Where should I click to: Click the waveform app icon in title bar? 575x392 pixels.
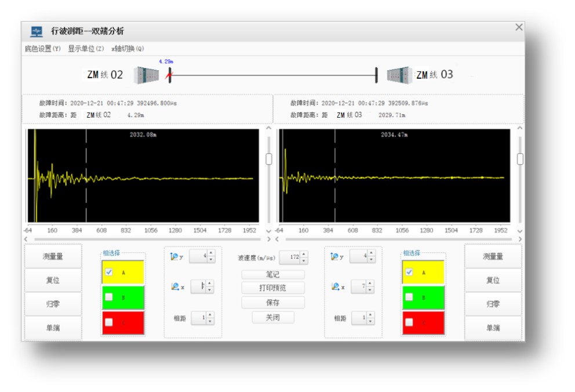[37, 31]
